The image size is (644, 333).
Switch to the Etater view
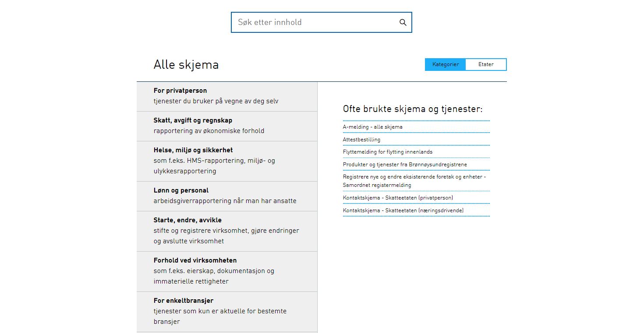pos(486,64)
